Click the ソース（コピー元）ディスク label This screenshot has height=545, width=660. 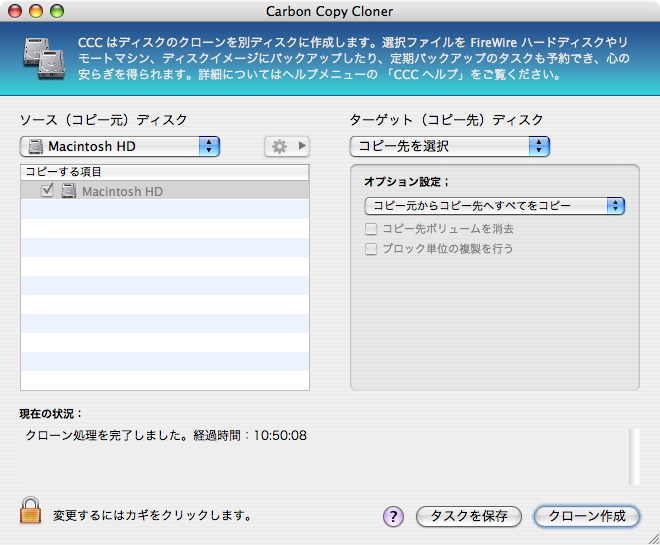104,120
